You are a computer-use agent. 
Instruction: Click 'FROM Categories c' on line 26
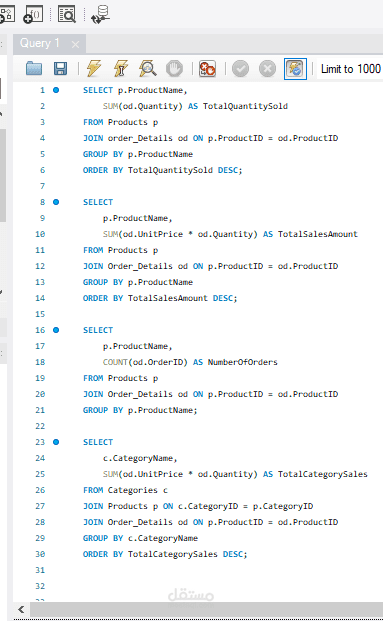click(125, 490)
